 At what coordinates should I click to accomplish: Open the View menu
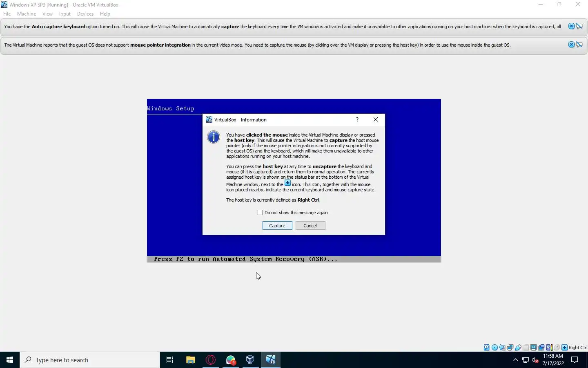pyautogui.click(x=47, y=13)
